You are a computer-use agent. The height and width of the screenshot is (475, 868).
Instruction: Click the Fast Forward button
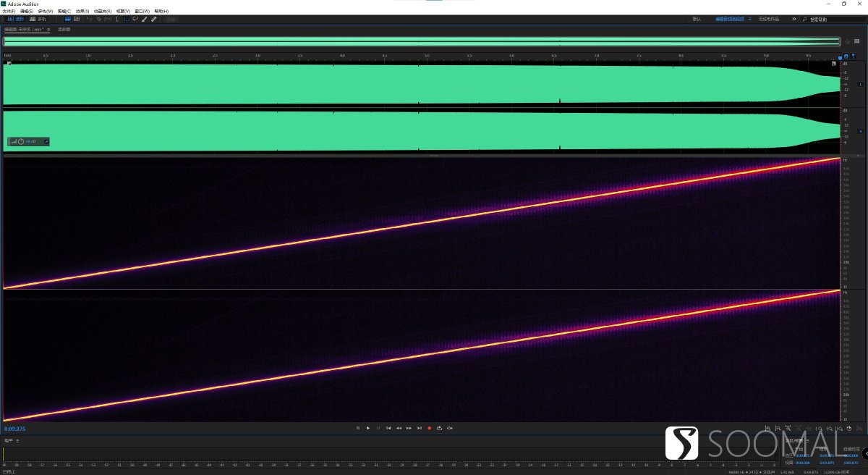point(409,428)
